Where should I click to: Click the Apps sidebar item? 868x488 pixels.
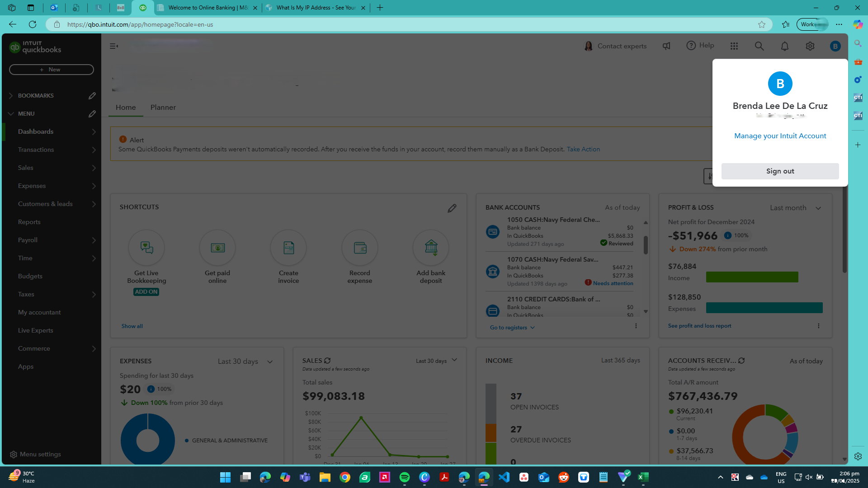point(26,367)
